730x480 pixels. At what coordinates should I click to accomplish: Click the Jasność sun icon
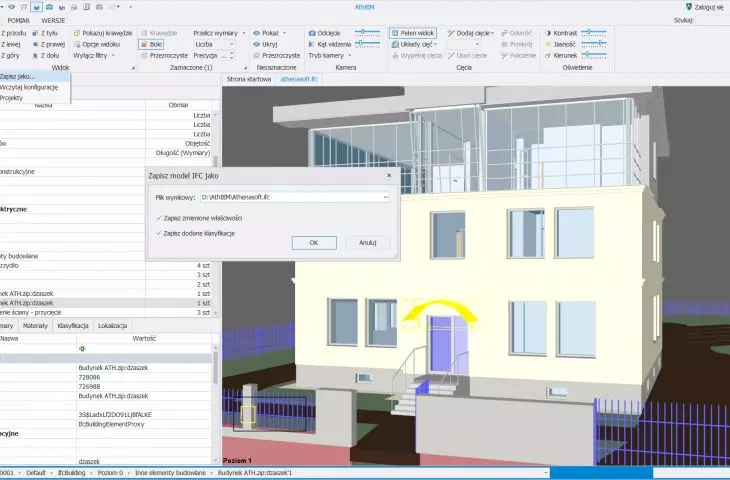click(x=548, y=44)
